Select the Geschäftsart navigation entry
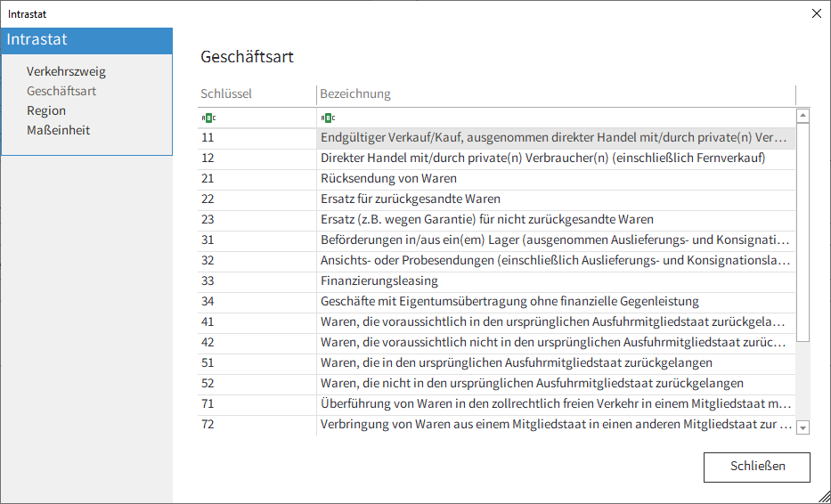The image size is (831, 504). (61, 91)
